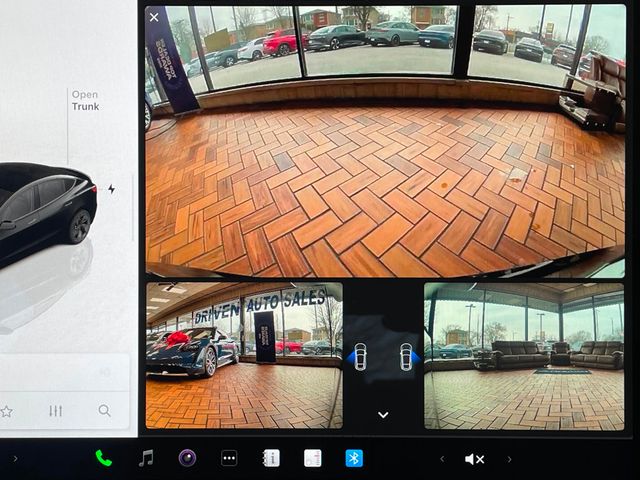Open the white notes page icon
Viewport: 640px width, 480px height.
click(313, 458)
